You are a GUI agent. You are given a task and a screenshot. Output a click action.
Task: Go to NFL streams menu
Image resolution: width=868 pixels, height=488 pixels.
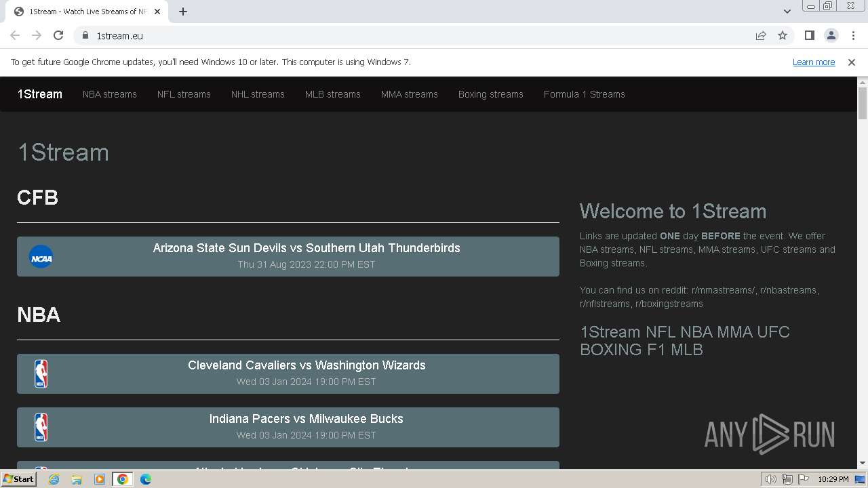coord(184,94)
